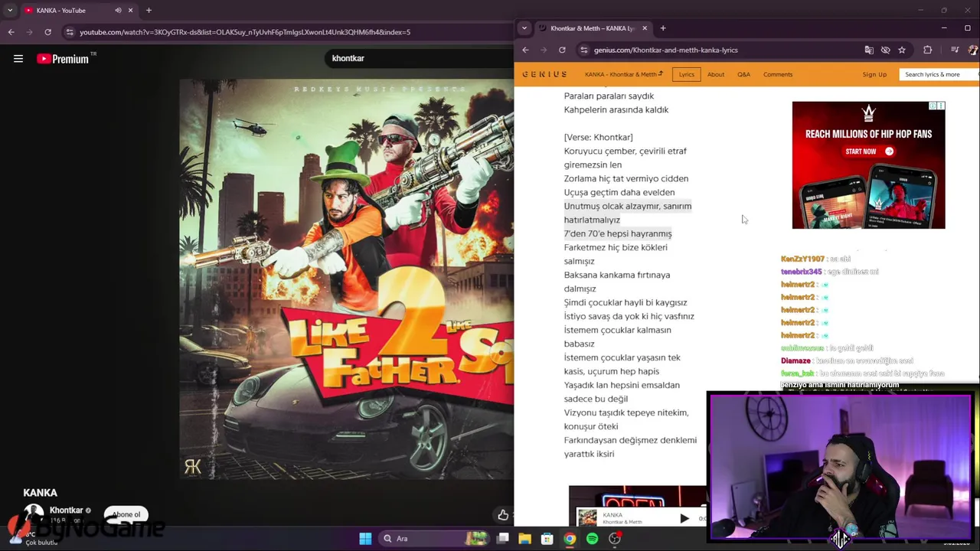Open the Windows Start menu

click(365, 539)
